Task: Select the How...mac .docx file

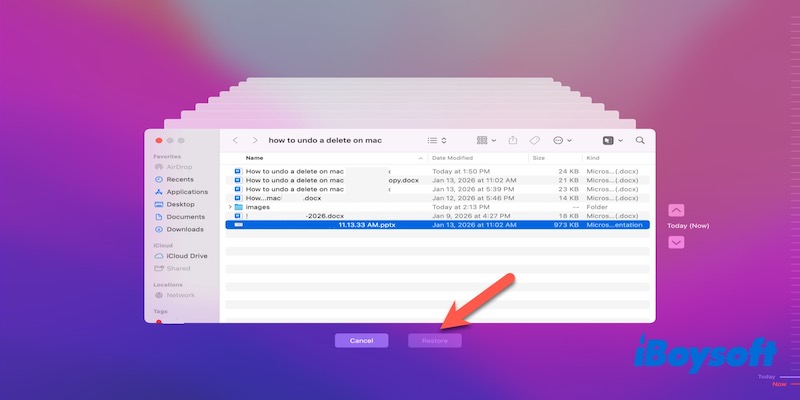Action: 437,198
